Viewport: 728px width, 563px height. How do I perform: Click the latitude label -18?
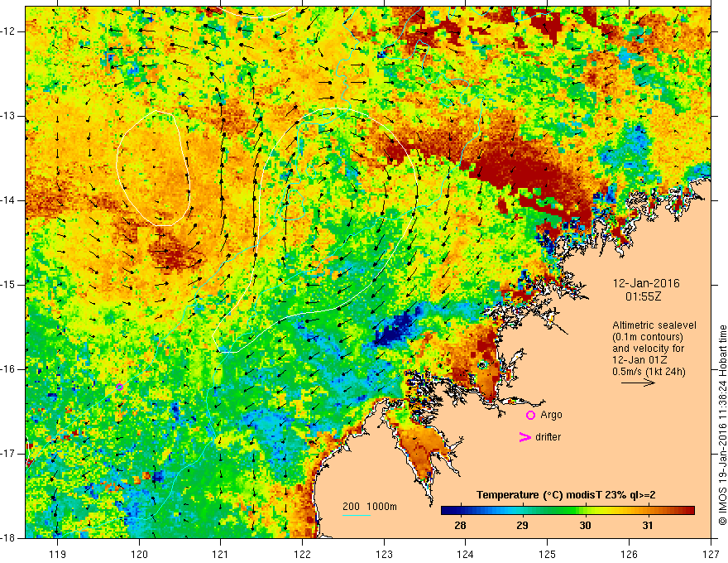point(9,538)
